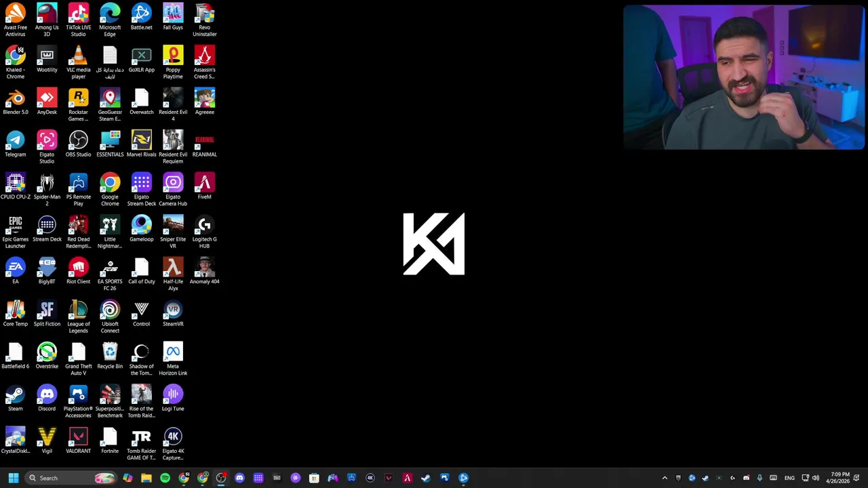This screenshot has width=868, height=488.
Task: Select League of Legends desktop icon
Action: point(78,317)
